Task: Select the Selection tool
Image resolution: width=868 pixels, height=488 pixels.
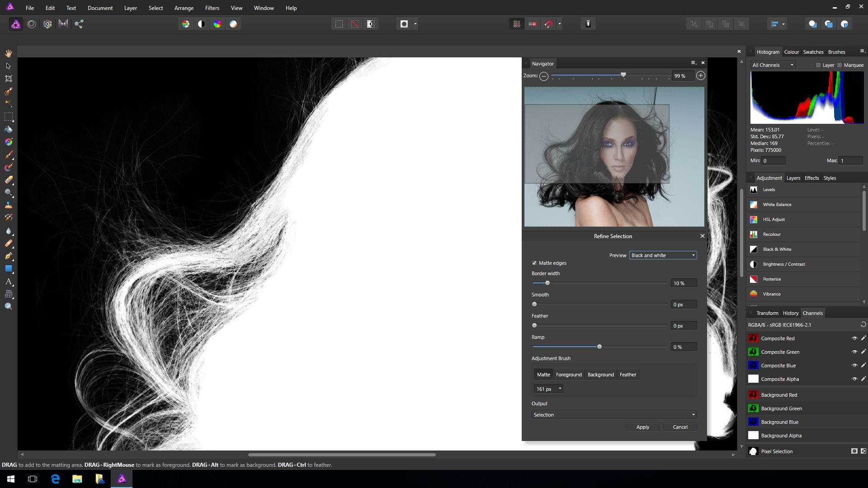Action: click(8, 65)
